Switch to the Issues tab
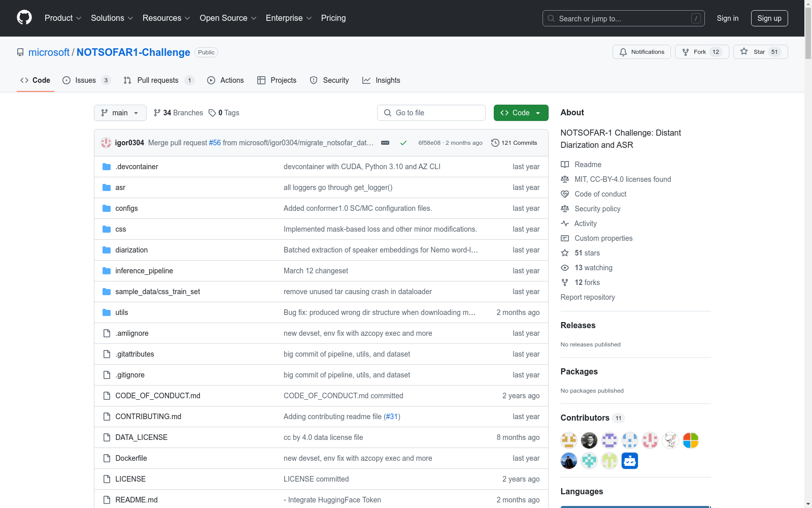 (x=86, y=80)
